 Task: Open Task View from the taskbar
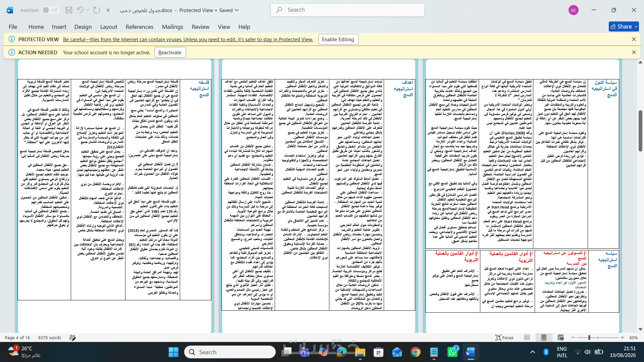coord(287,352)
